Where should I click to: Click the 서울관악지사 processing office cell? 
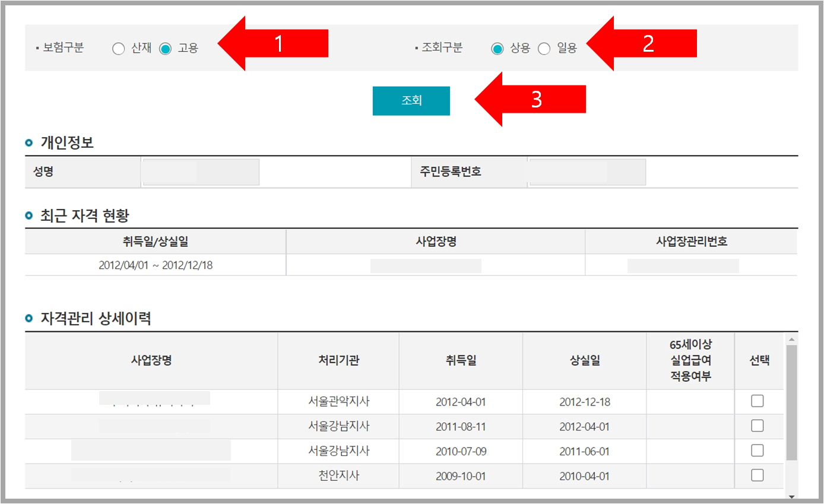click(338, 401)
